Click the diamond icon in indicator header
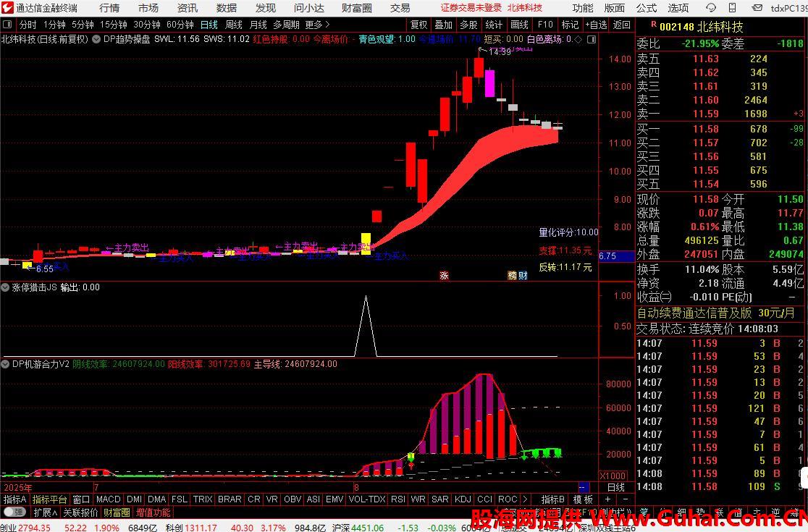The height and width of the screenshot is (532, 808). click(x=578, y=39)
